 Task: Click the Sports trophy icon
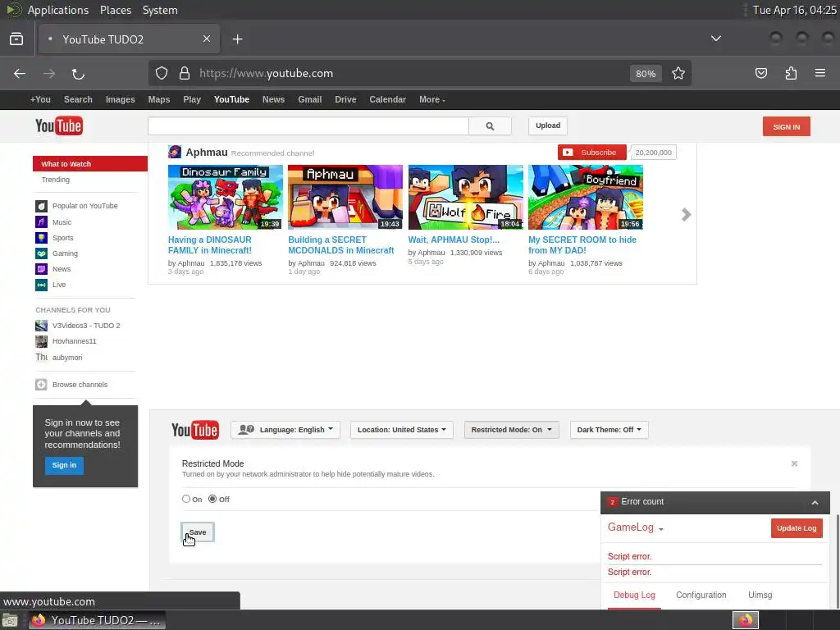tap(41, 237)
